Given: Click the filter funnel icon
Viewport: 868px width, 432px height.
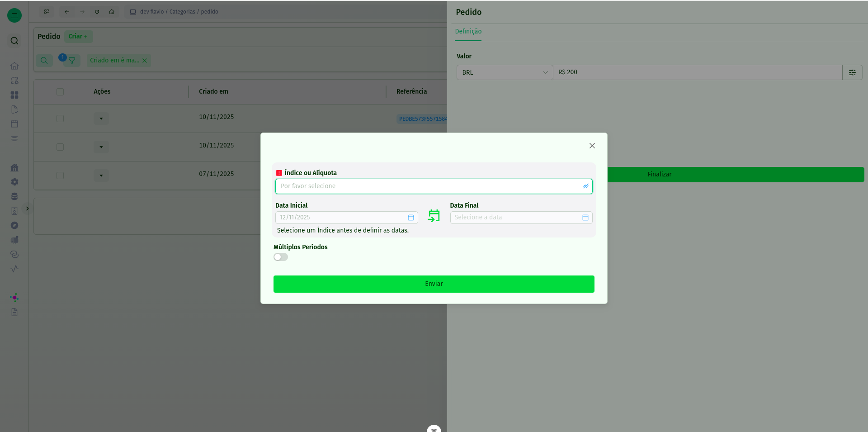Looking at the screenshot, I should [x=72, y=61].
